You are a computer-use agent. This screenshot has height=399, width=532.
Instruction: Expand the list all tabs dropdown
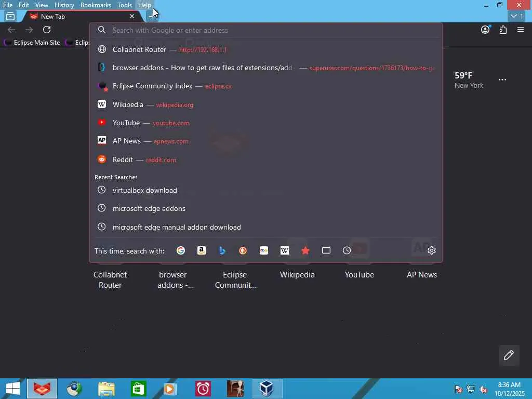517,16
